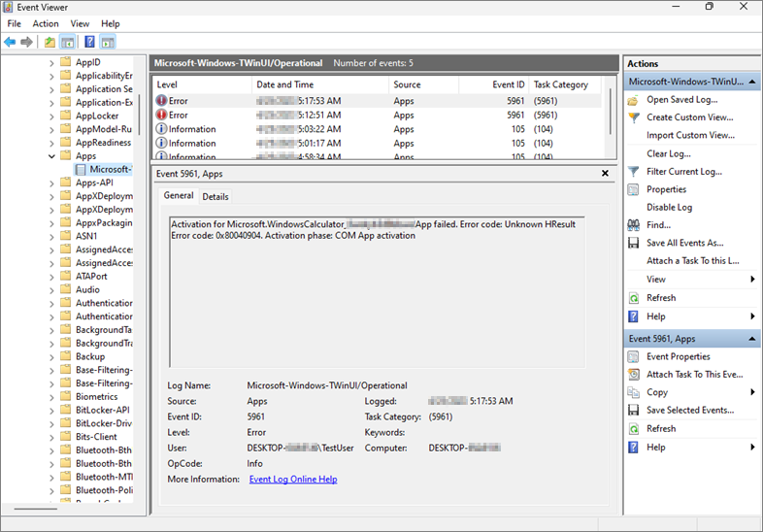
Task: Click the Save Selected Events floppy icon
Action: [633, 410]
